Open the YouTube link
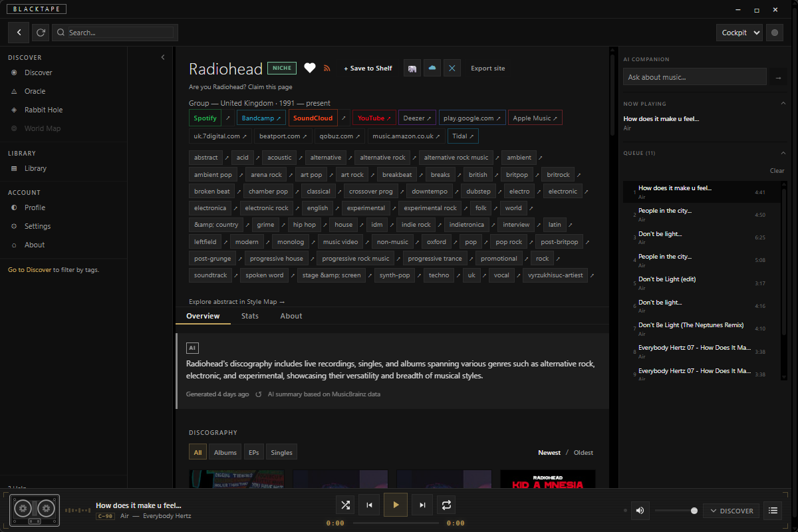 click(x=374, y=118)
